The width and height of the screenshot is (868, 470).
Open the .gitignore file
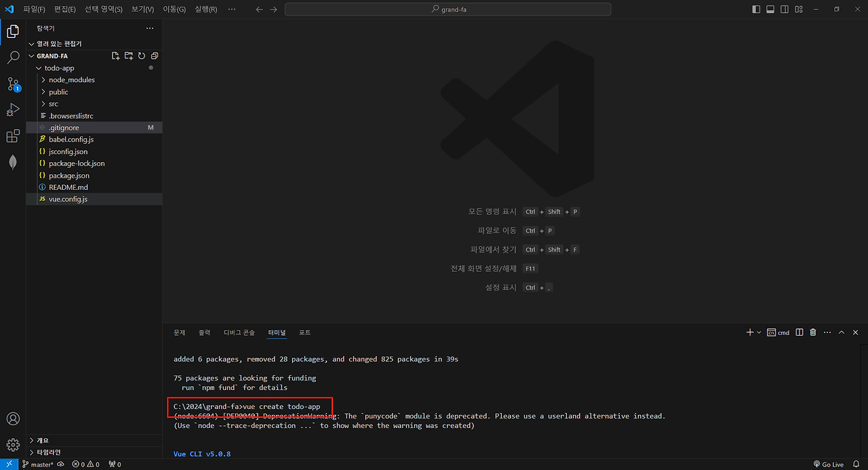pyautogui.click(x=94, y=128)
